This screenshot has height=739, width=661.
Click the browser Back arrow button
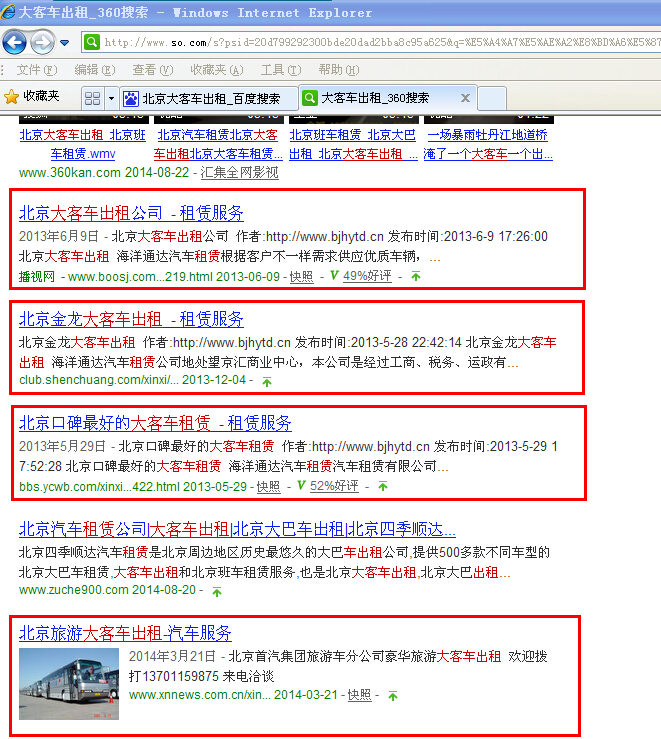coord(15,43)
